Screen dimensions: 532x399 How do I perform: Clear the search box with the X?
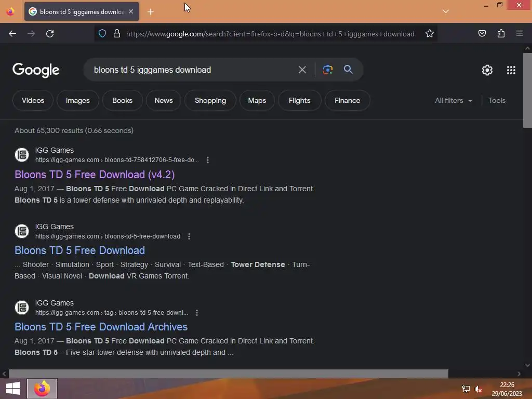point(302,70)
